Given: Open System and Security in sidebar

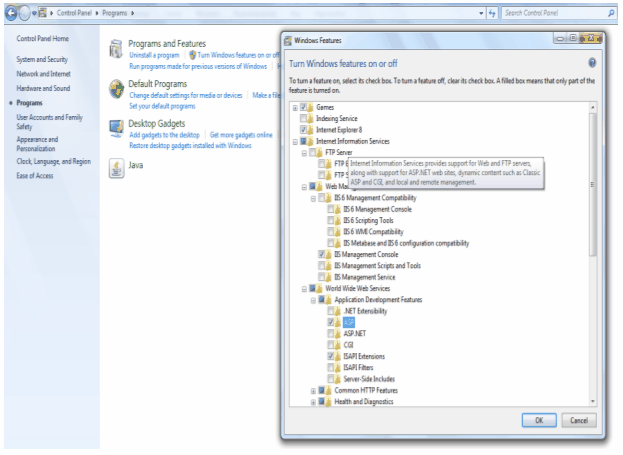Looking at the screenshot, I should [42, 59].
